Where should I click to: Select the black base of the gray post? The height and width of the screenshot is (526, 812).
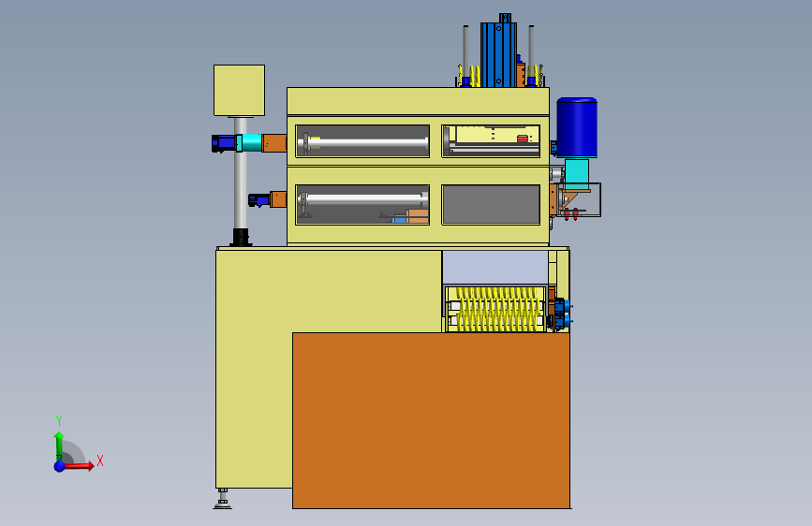coord(241,237)
